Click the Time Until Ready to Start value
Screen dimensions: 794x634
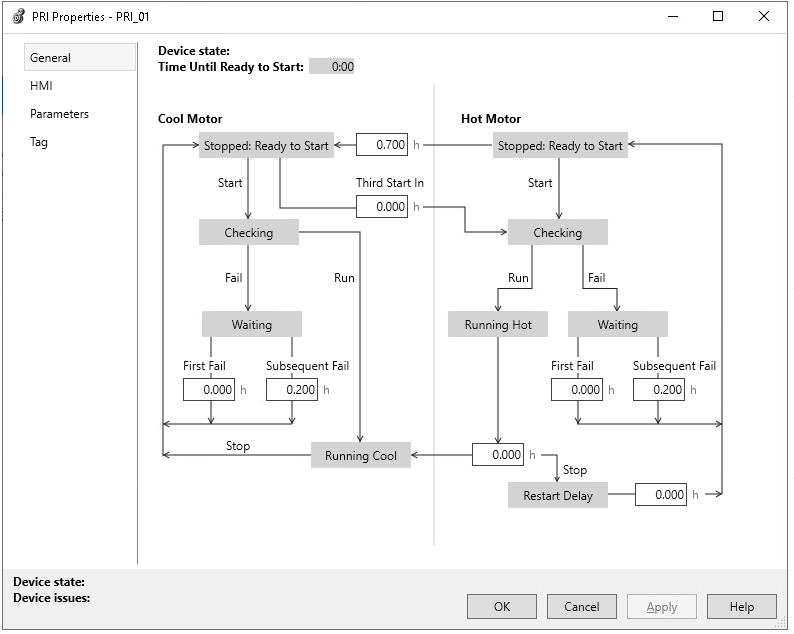click(x=331, y=67)
